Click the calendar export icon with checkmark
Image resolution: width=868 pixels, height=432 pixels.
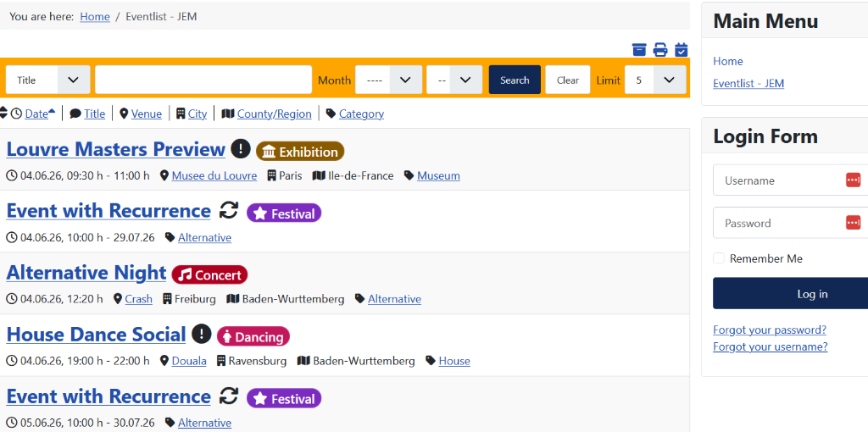pyautogui.click(x=682, y=49)
